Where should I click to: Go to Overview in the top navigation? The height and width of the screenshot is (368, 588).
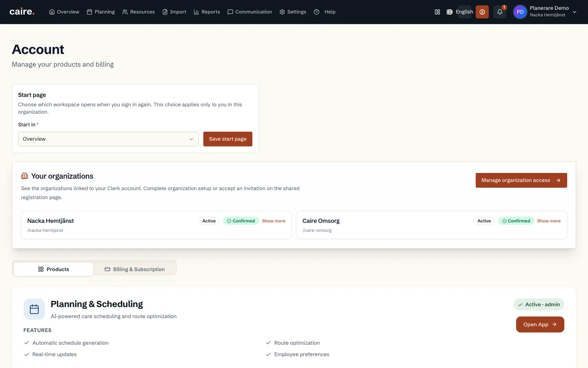pyautogui.click(x=64, y=12)
